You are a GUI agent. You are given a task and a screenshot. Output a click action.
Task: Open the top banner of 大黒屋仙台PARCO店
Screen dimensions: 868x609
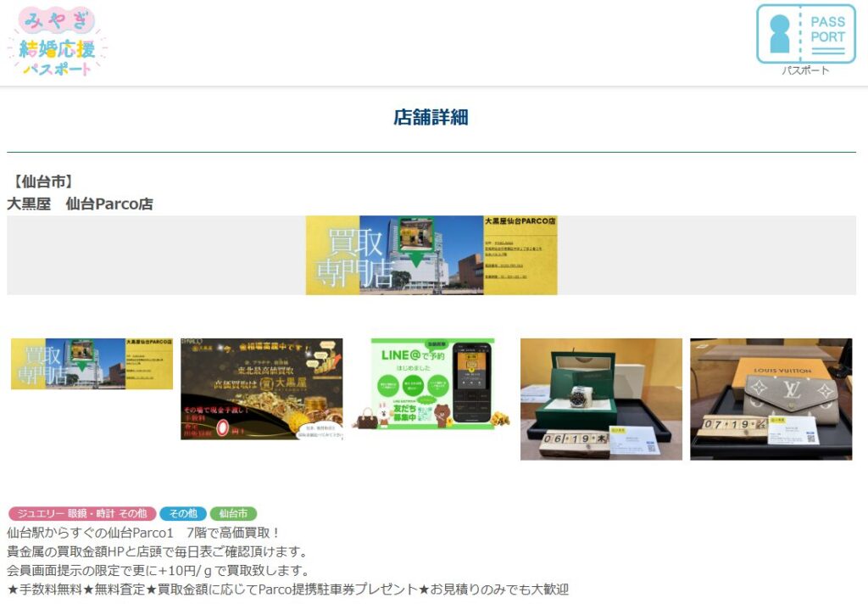[x=434, y=253]
